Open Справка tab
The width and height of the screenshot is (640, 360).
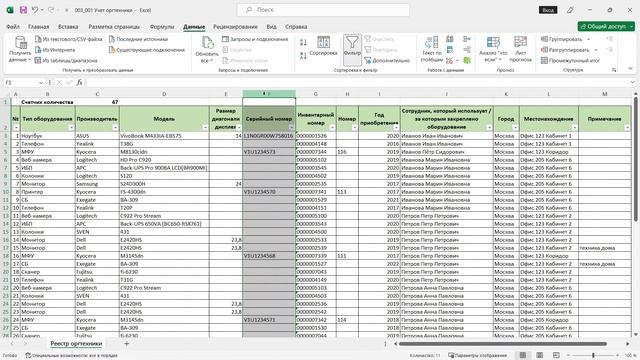click(296, 27)
